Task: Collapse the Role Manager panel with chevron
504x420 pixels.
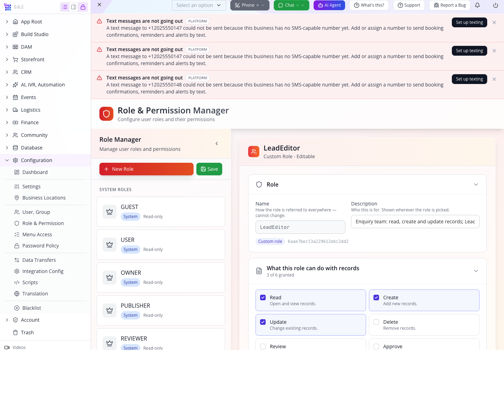Action: click(217, 143)
